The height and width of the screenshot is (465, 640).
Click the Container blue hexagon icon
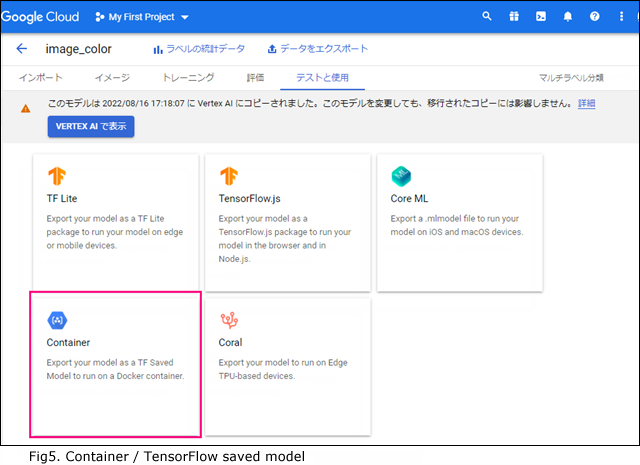click(57, 320)
